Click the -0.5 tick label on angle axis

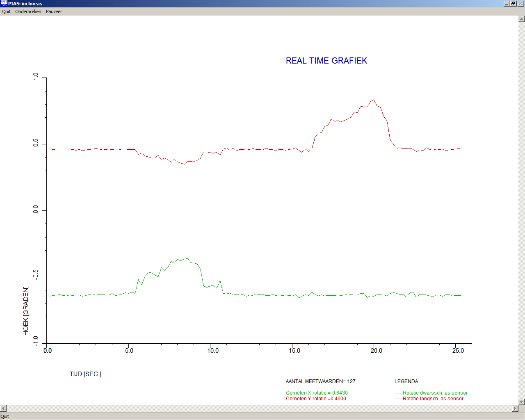(35, 274)
